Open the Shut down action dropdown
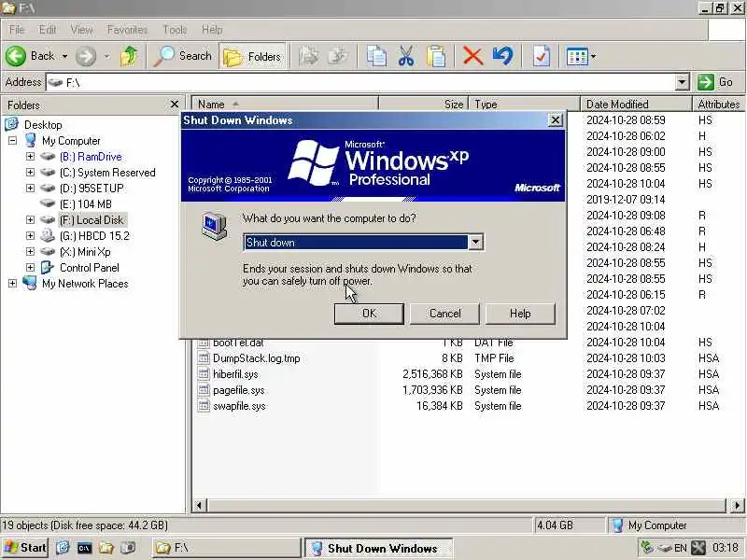Image resolution: width=747 pixels, height=560 pixels. pyautogui.click(x=475, y=243)
